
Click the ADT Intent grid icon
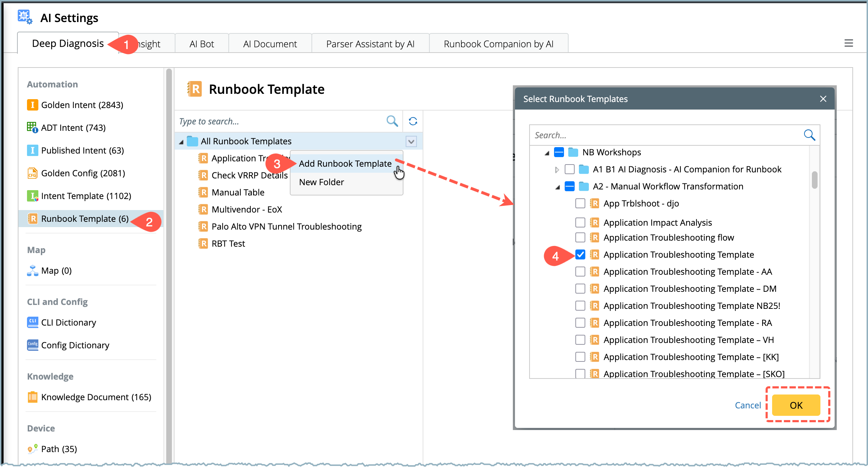tap(32, 127)
